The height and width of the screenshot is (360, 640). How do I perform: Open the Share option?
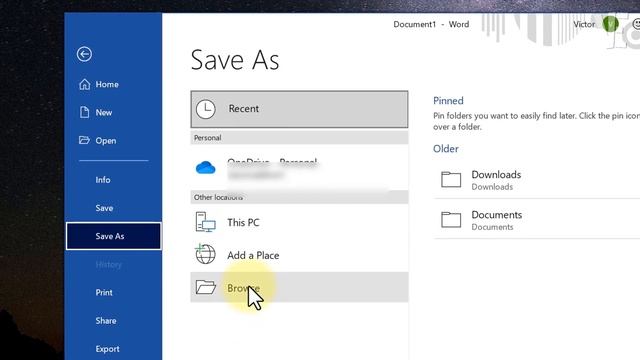click(113, 320)
